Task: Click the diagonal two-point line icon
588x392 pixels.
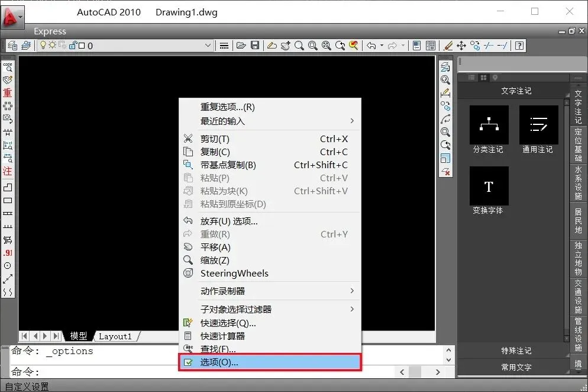Action: (x=8, y=279)
